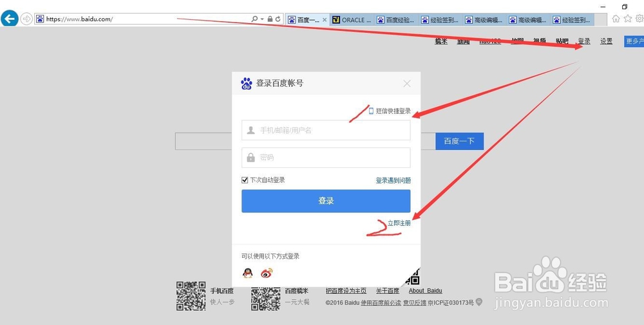This screenshot has height=325, width=644.
Task: Open the About Baidu footer link
Action: [425, 291]
